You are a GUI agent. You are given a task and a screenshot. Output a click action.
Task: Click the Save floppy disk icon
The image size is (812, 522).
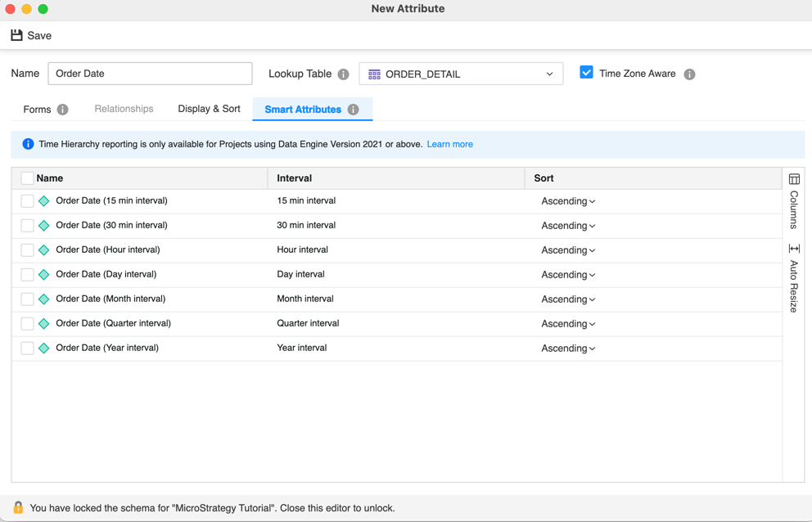16,35
